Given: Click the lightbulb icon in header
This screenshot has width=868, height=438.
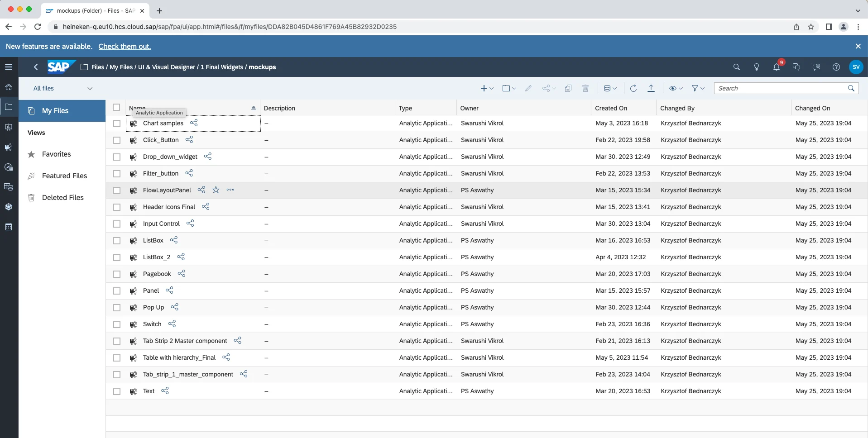Looking at the screenshot, I should coord(757,67).
